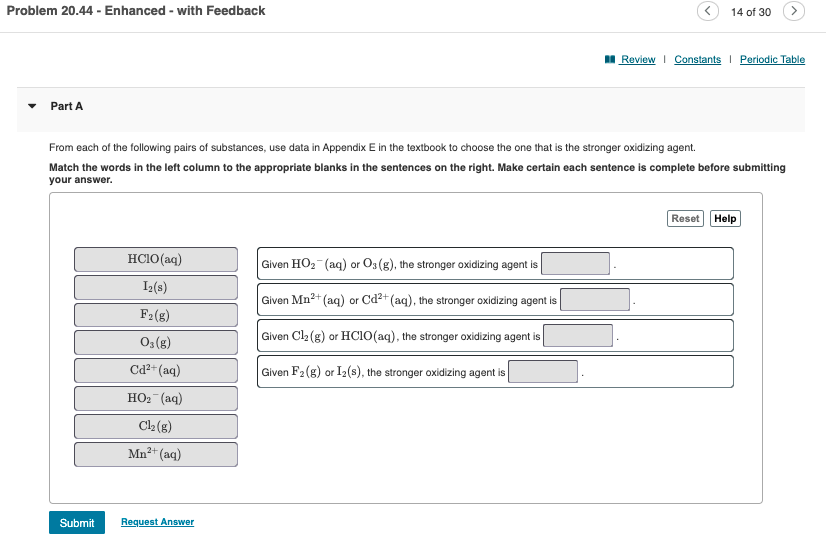The width and height of the screenshot is (828, 546).
Task: Go to the next problem arrow
Action: (x=794, y=12)
